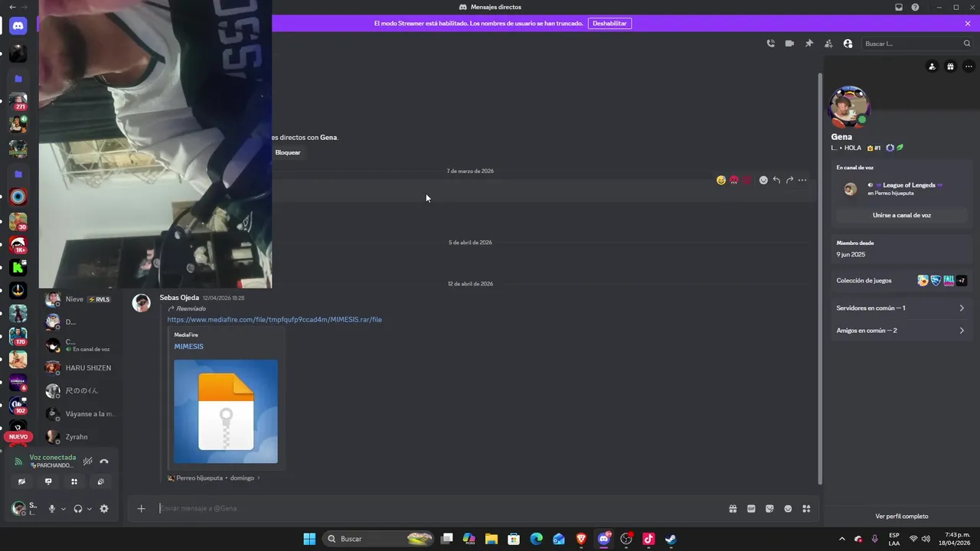Viewport: 980px width, 551px height.
Task: Deafen audio with the headphones button
Action: (78, 509)
